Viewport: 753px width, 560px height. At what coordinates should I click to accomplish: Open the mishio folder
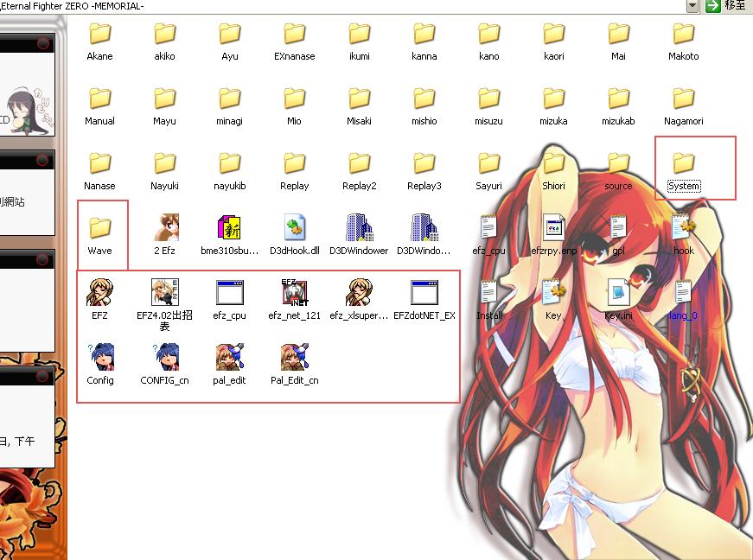[x=424, y=99]
